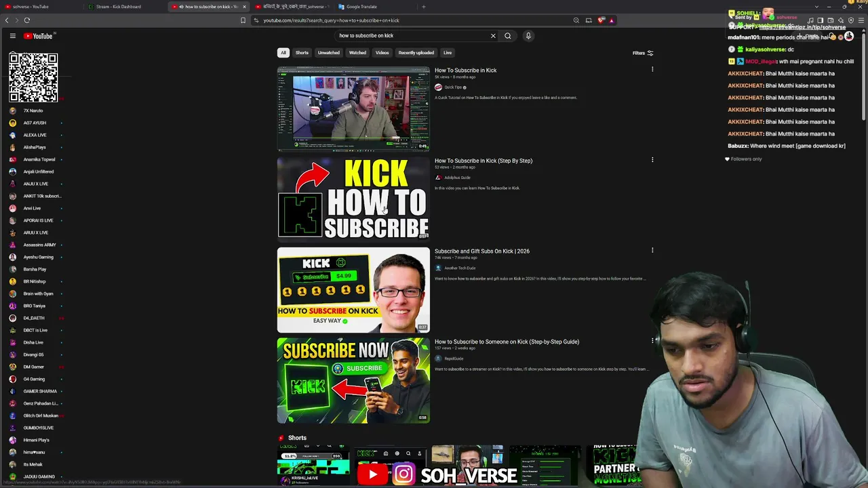The width and height of the screenshot is (868, 488).
Task: Visit the Another Tech Dude channel name link
Action: coord(460,268)
